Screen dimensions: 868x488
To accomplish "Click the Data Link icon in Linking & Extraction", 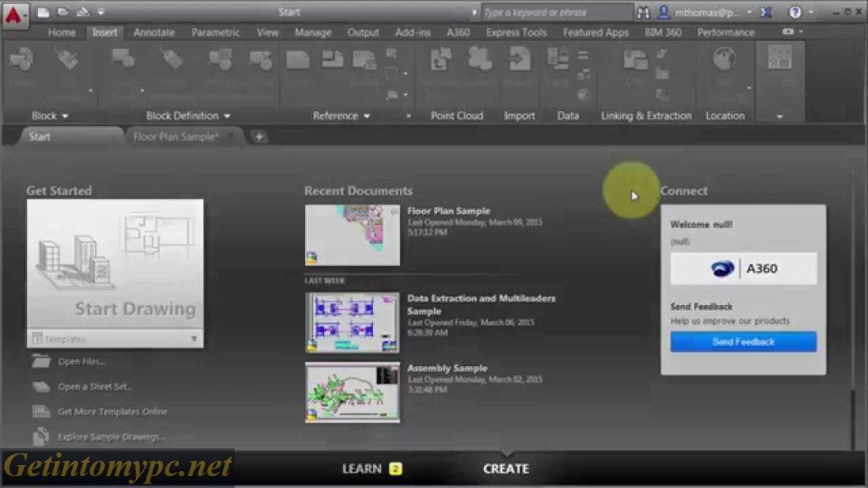I will tap(635, 60).
